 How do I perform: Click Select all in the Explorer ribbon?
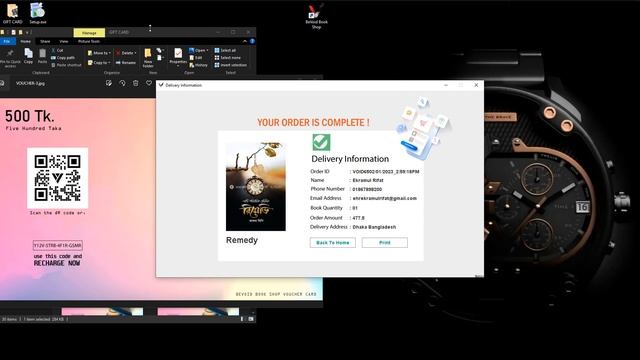[225, 50]
